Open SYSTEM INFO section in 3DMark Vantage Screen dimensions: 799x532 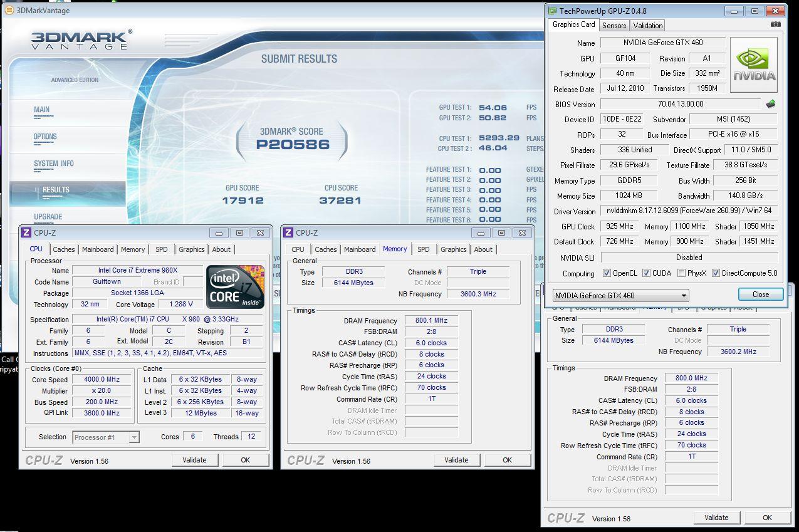click(x=54, y=164)
